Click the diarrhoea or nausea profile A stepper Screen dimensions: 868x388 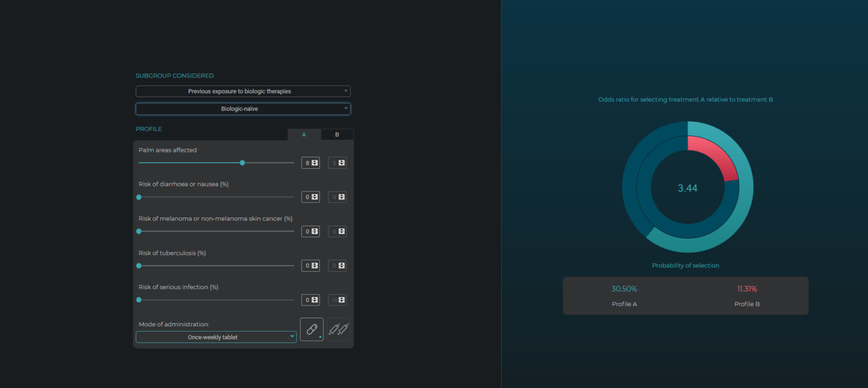315,197
